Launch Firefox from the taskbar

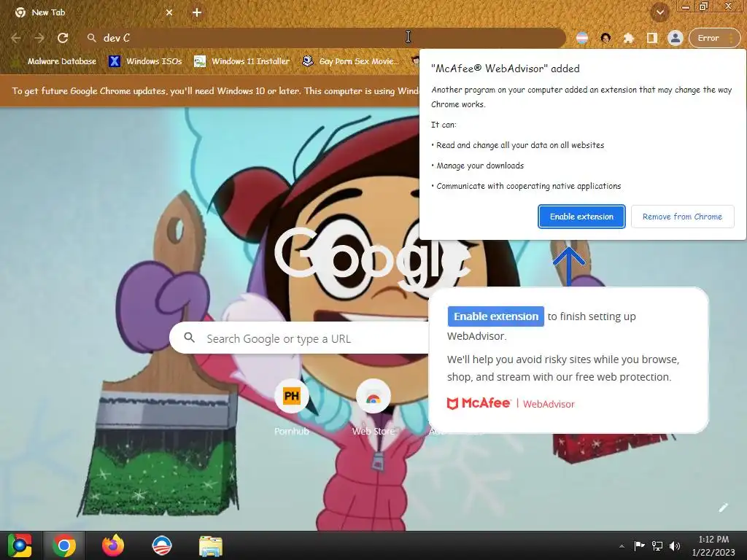click(x=113, y=545)
